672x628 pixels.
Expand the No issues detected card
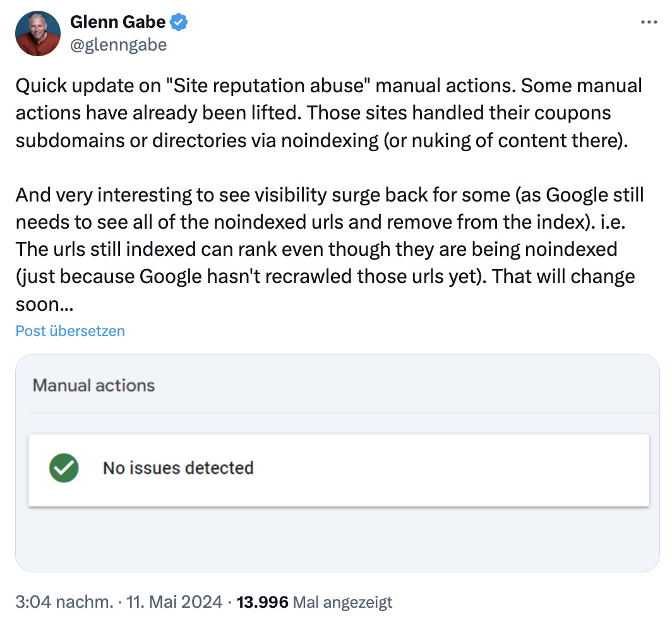click(x=339, y=468)
